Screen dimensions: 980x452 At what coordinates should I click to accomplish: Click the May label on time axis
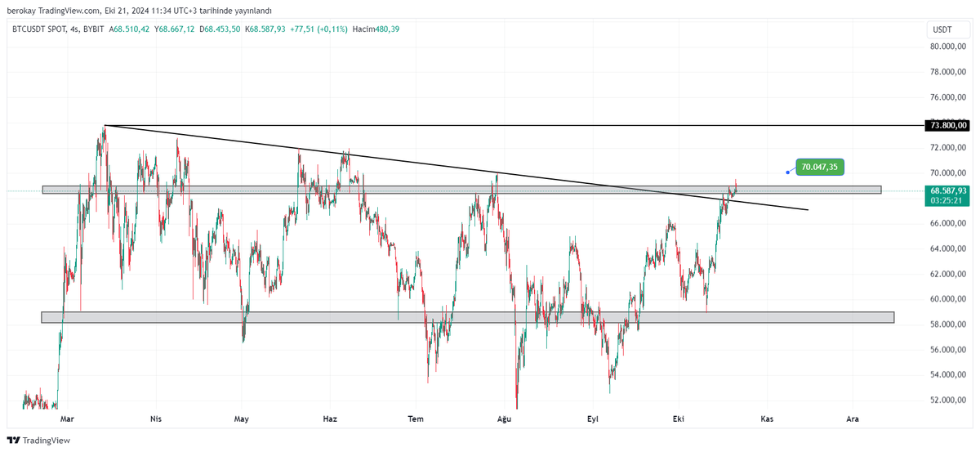click(242, 418)
